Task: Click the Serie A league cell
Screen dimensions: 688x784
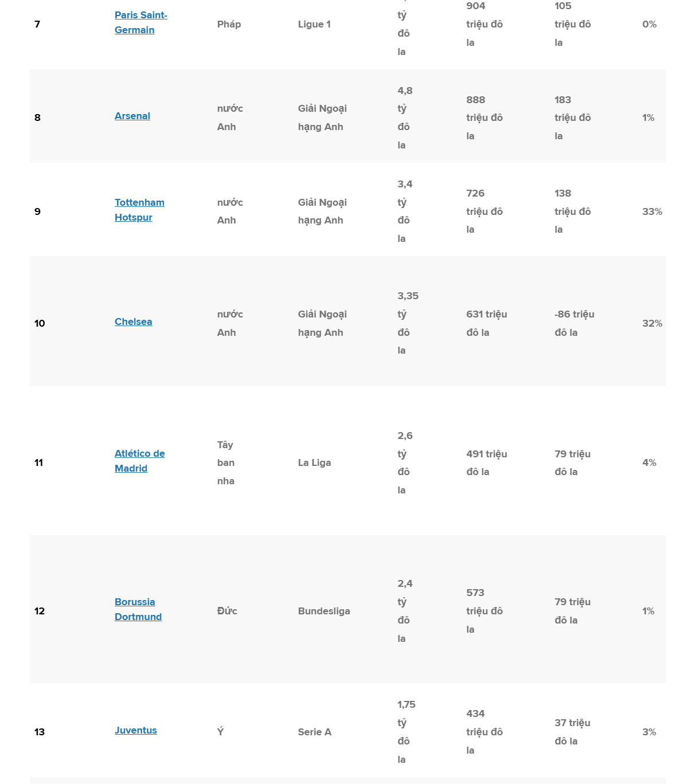Action: point(315,732)
